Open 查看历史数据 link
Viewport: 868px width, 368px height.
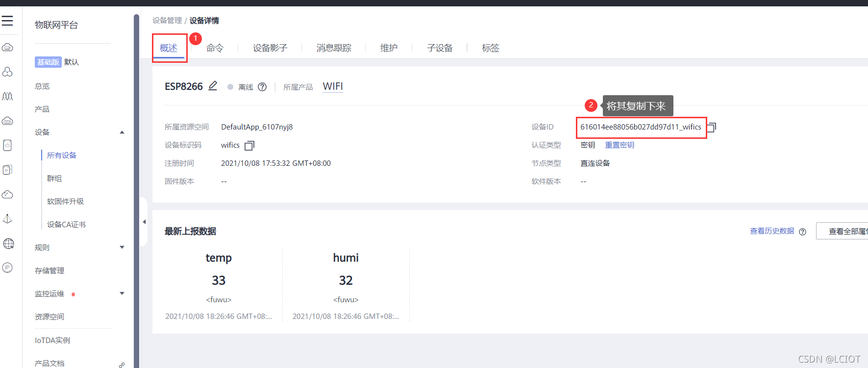click(772, 231)
